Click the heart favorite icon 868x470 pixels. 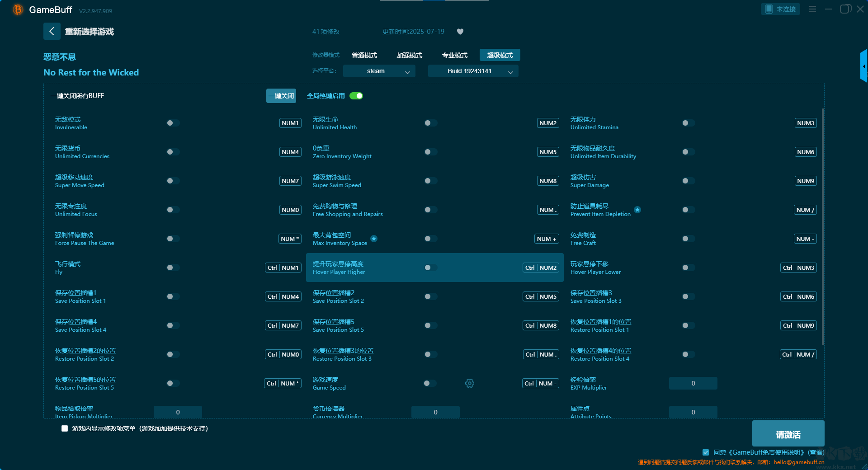tap(460, 32)
